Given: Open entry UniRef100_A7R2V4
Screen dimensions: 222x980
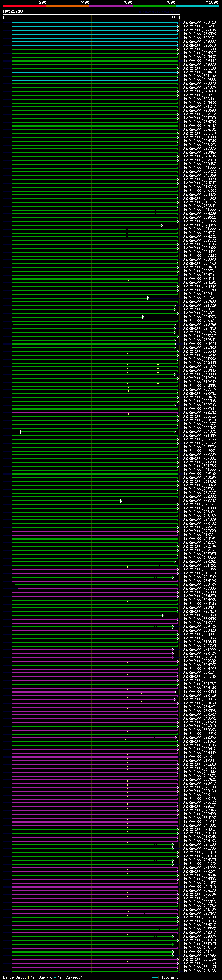Looking at the screenshot, I should point(199,871).
